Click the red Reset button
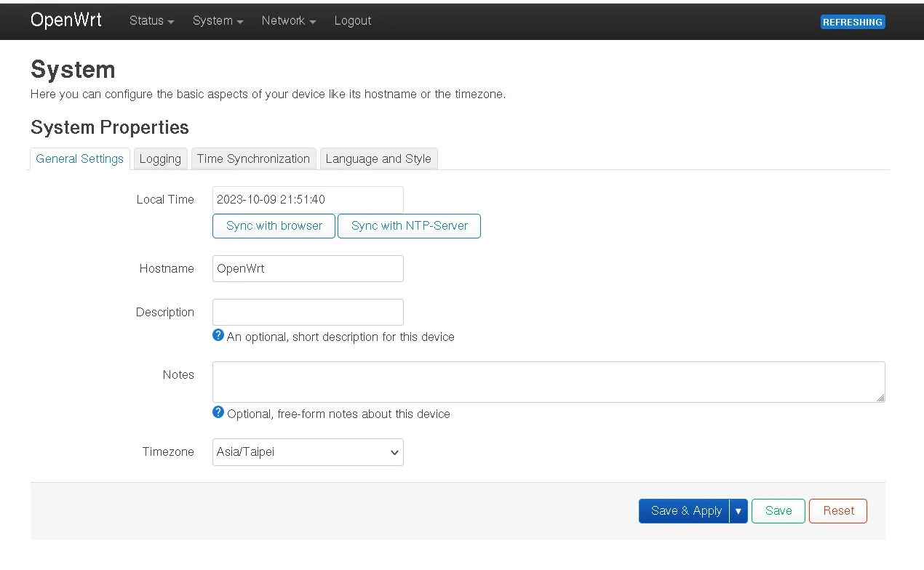Viewport: 924px width, 570px height. (837, 511)
